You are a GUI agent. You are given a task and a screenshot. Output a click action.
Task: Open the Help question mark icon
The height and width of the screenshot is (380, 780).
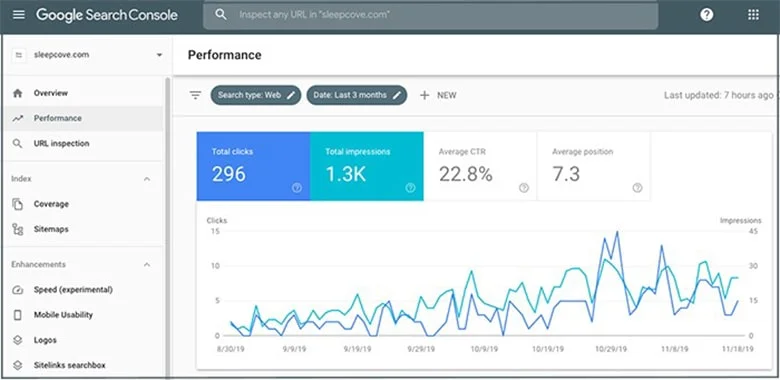point(707,15)
